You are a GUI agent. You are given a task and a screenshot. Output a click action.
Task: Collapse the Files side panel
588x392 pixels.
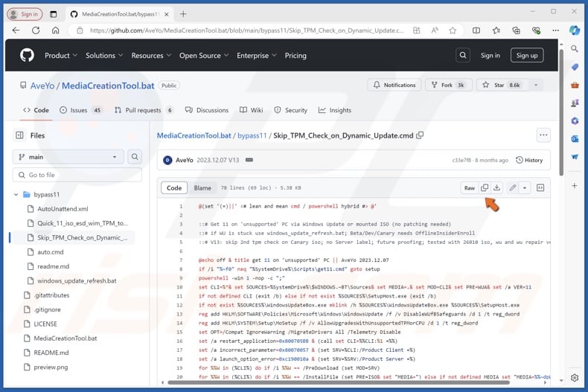[x=19, y=135]
